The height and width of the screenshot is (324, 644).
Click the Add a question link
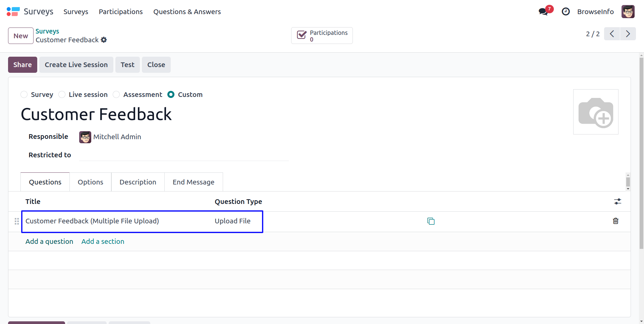pyautogui.click(x=49, y=241)
